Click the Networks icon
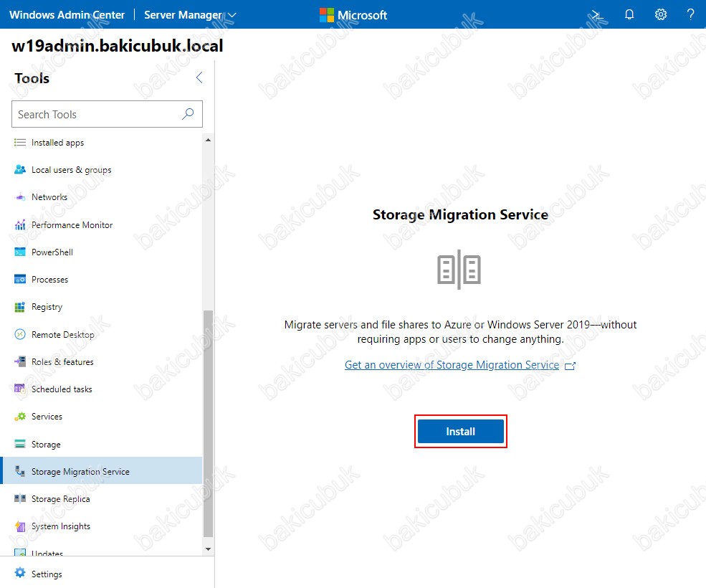This screenshot has height=588, width=706. tap(20, 197)
